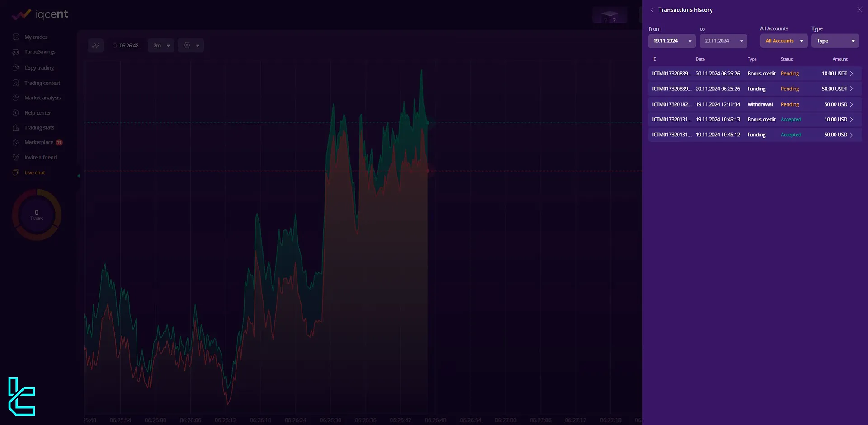The width and height of the screenshot is (868, 425).
Task: Expand the All Accounts filter dropdown
Action: [784, 41]
